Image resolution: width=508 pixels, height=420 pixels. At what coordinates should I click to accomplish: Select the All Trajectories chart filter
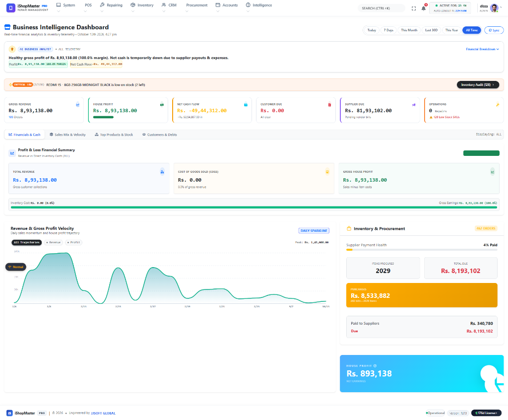tap(27, 242)
